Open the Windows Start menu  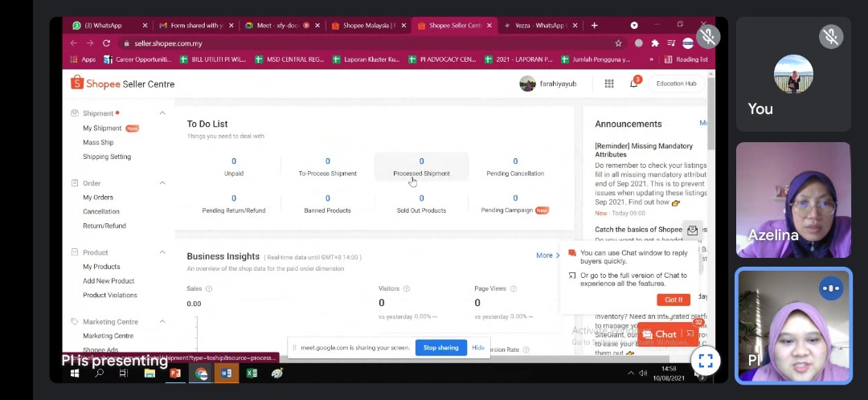click(75, 373)
